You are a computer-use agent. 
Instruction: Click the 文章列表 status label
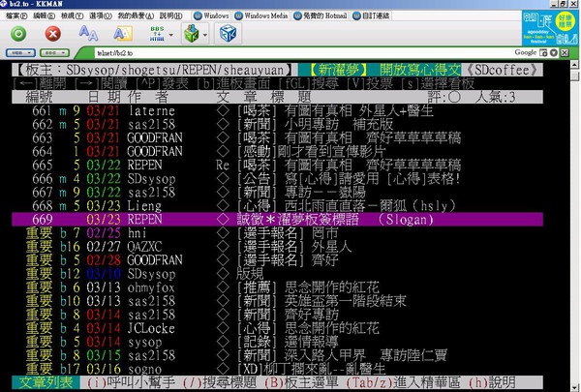click(x=46, y=382)
